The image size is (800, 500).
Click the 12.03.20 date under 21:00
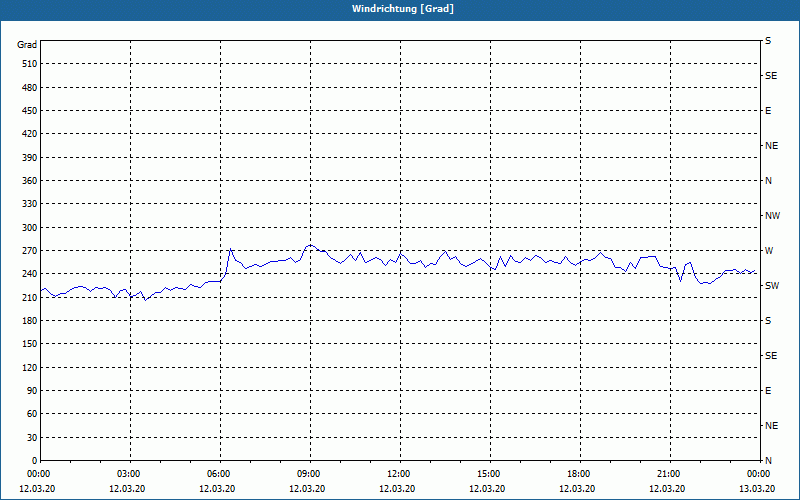(x=667, y=489)
